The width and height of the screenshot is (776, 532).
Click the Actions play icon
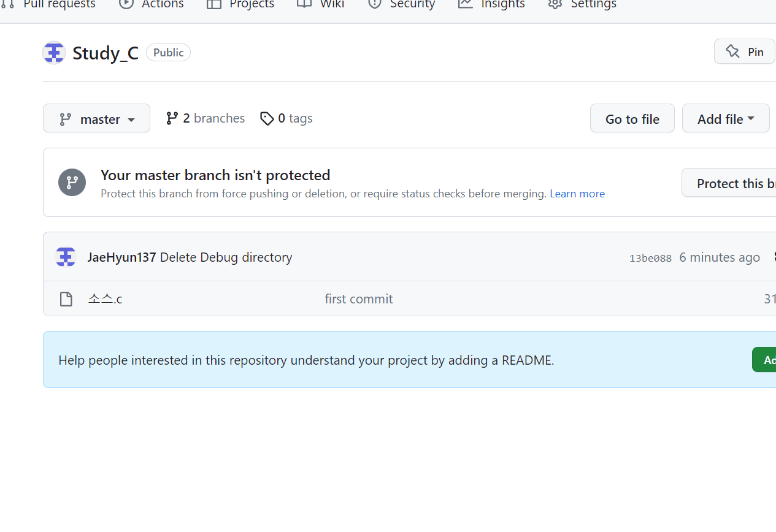pyautogui.click(x=126, y=4)
